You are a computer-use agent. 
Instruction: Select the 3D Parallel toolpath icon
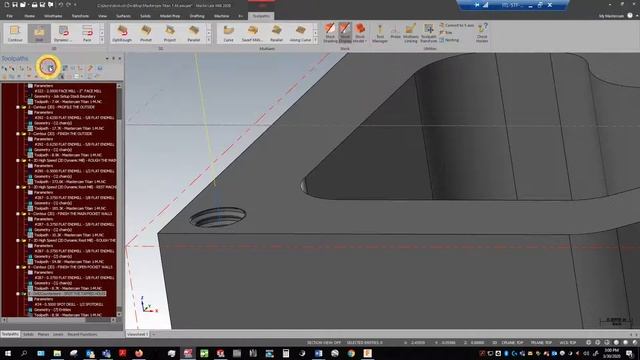pos(193,33)
